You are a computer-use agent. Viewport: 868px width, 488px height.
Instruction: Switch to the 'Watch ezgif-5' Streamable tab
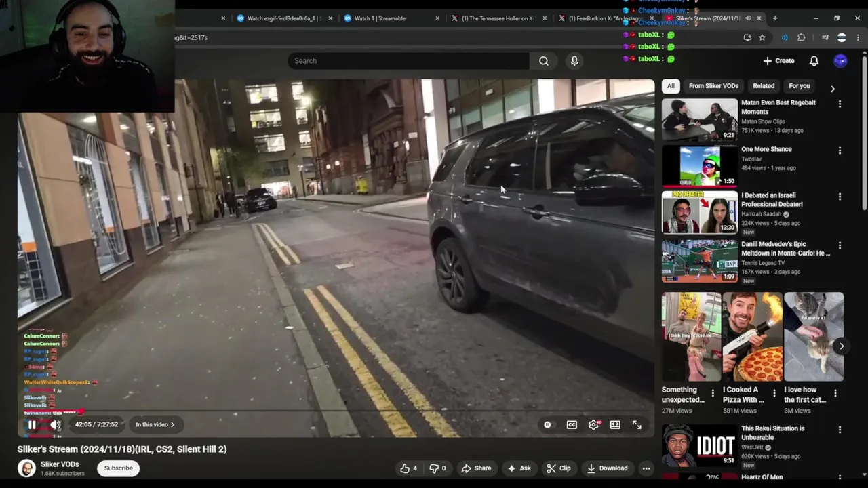(x=284, y=18)
